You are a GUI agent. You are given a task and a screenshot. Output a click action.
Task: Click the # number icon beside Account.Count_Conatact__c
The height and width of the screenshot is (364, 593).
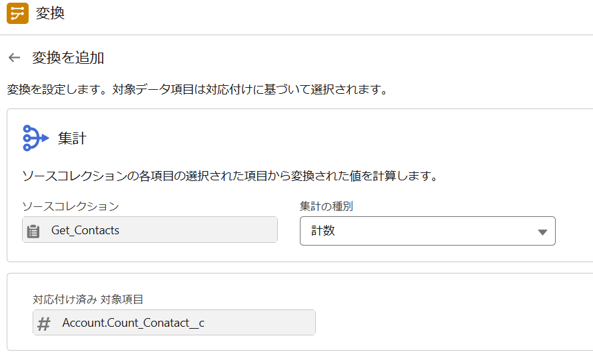tap(44, 323)
